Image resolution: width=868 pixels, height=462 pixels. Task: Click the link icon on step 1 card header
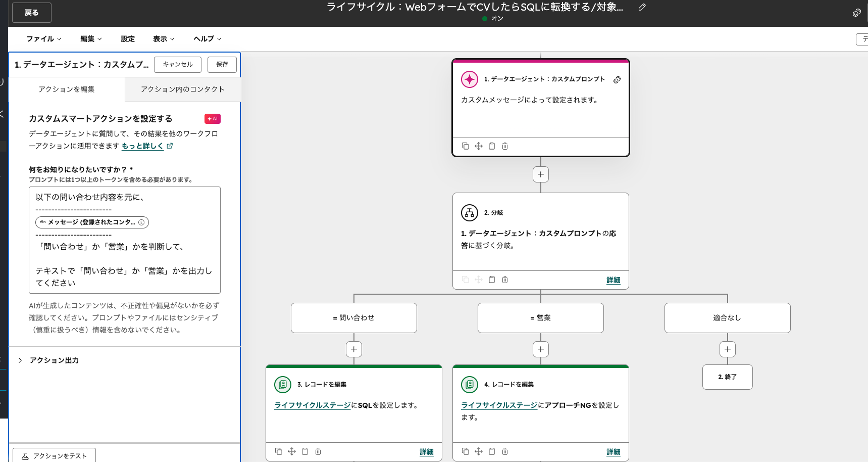click(617, 80)
